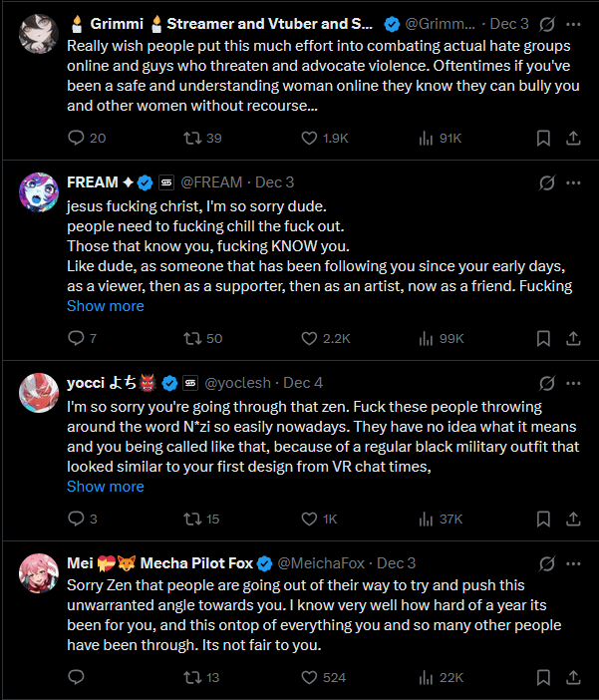Open more options on Mei's post

[x=574, y=563]
